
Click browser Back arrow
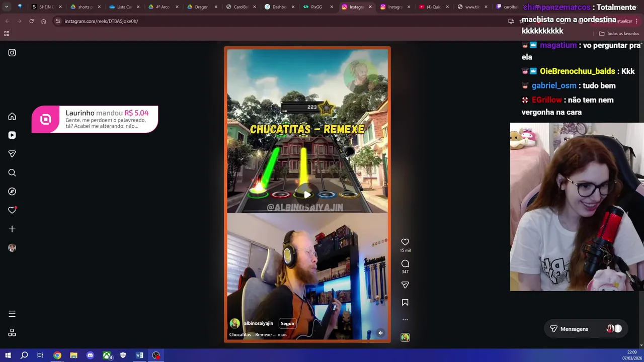coord(7,21)
